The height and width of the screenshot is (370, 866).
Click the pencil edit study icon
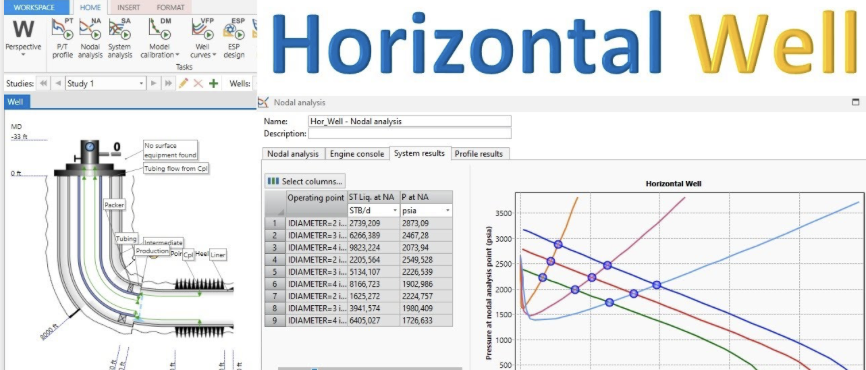[x=183, y=84]
